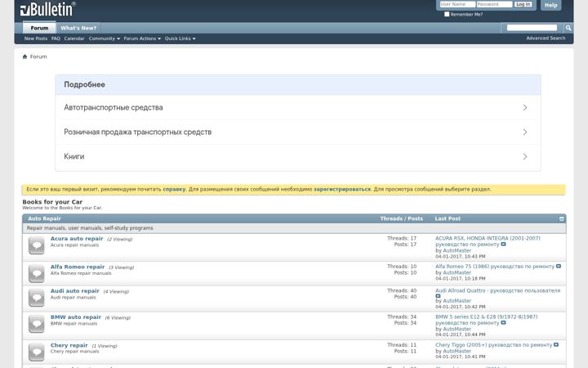
Task: Click the Auto Repair category header title
Action: click(x=44, y=218)
